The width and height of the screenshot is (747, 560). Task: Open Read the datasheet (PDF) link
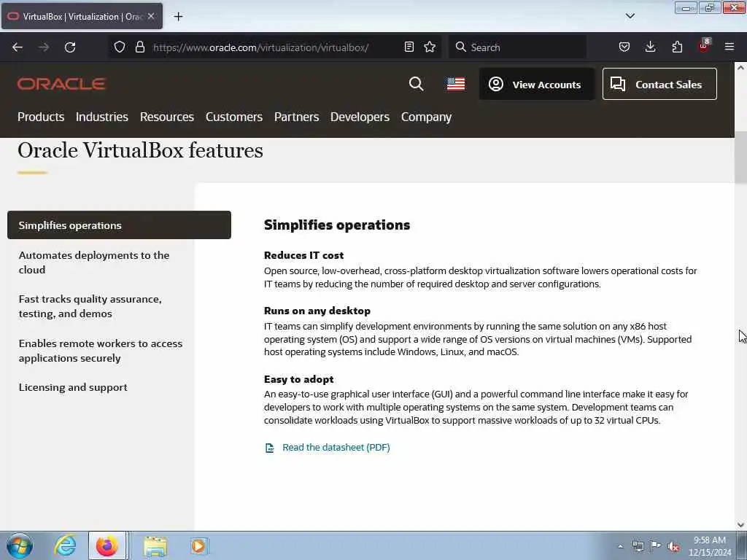336,447
